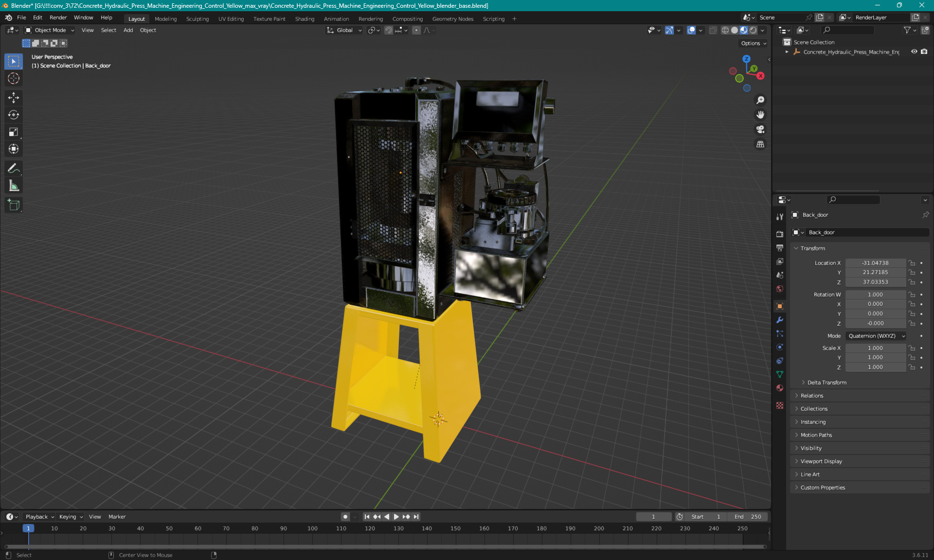This screenshot has height=560, width=934.
Task: Select the Select Box tool
Action: (x=14, y=61)
